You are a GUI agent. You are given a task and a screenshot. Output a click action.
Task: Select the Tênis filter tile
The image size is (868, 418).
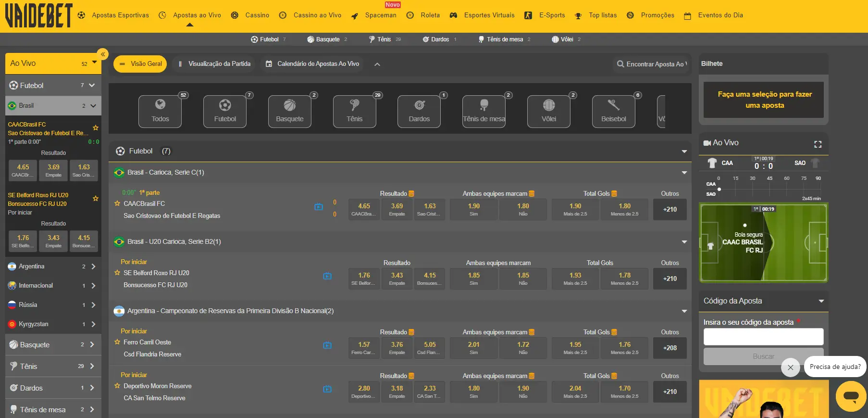tap(355, 112)
